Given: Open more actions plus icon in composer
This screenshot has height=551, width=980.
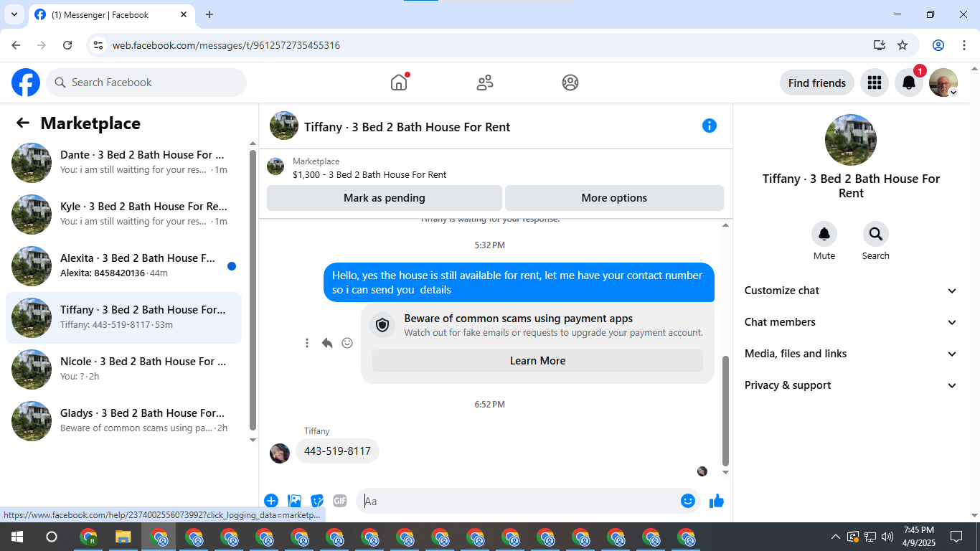Looking at the screenshot, I should coord(271,501).
